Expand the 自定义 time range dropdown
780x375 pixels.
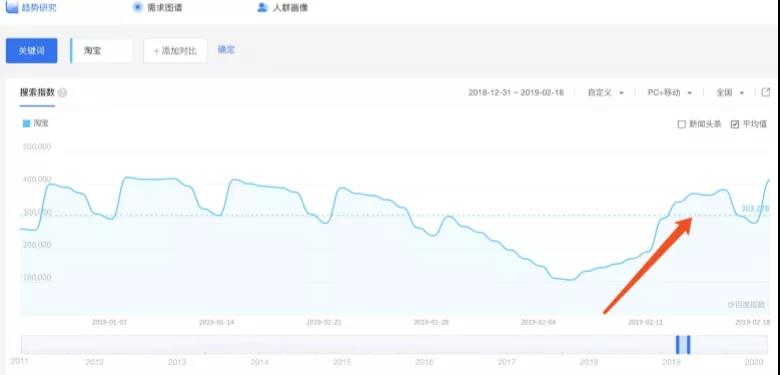coord(605,93)
